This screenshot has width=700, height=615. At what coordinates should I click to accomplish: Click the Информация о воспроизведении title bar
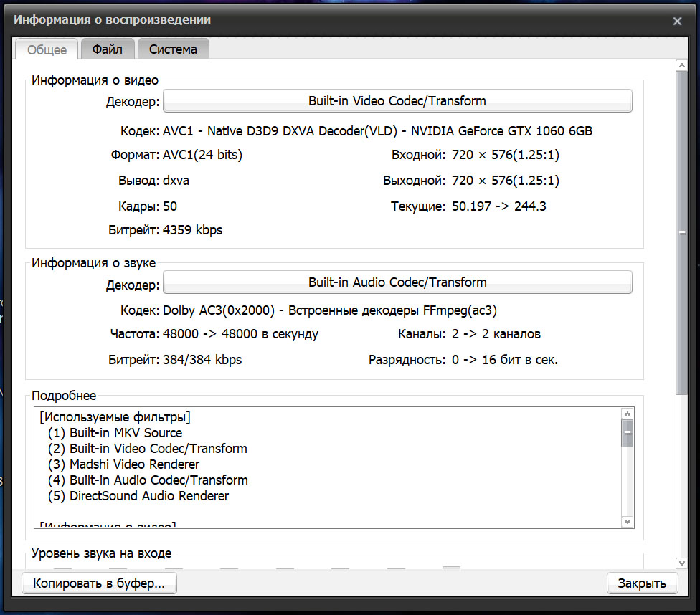tap(287, 20)
